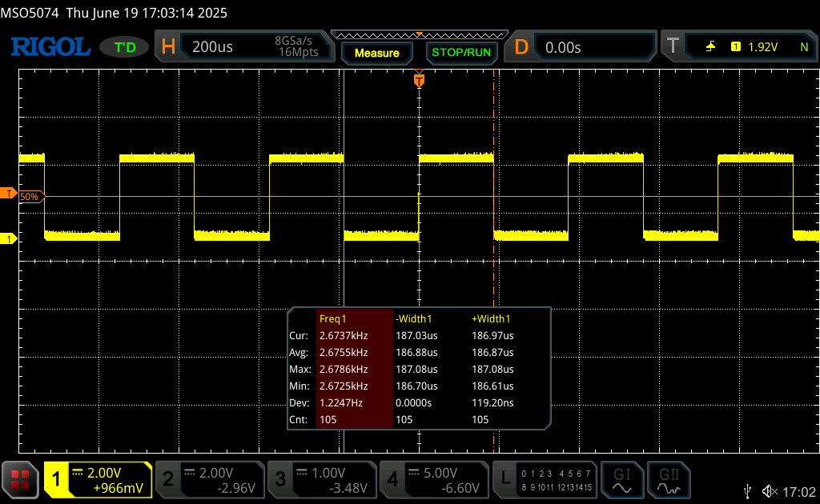Image resolution: width=820 pixels, height=504 pixels.
Task: Click the RIGOL logo
Action: pyautogui.click(x=50, y=47)
